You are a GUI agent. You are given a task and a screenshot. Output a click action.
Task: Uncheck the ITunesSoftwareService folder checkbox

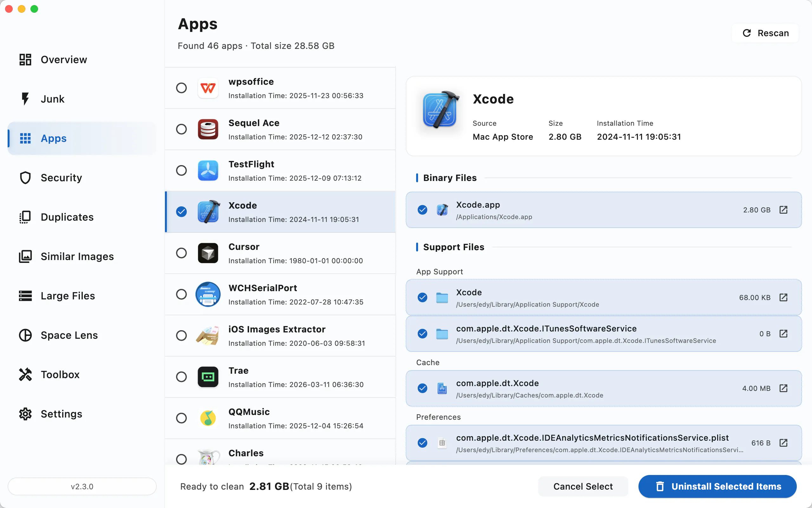[422, 334]
